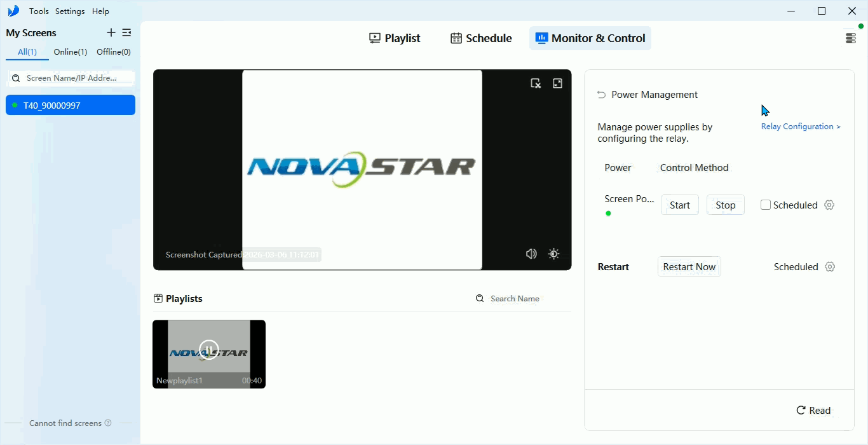Image resolution: width=868 pixels, height=445 pixels.
Task: Enable the Scheduled checkbox for Screen Power
Action: (766, 205)
